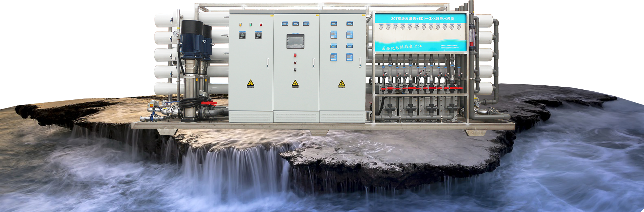This screenshot has height=212, width=644.
Task: Click the right cabinet door handle
Action: (360, 63)
